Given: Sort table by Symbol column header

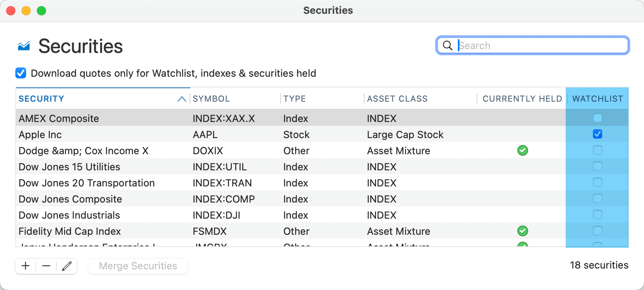Looking at the screenshot, I should click(x=211, y=99).
